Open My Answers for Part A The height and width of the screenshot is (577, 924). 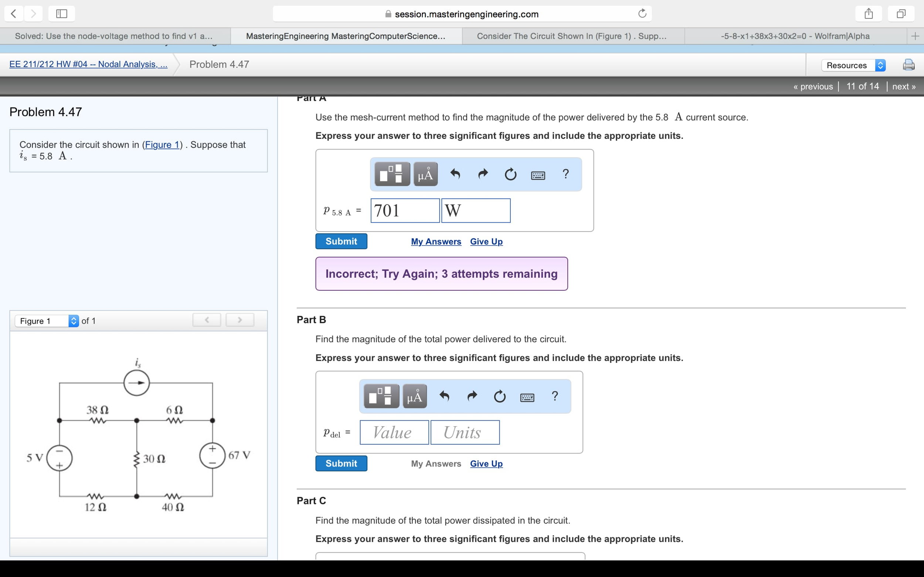[436, 242]
